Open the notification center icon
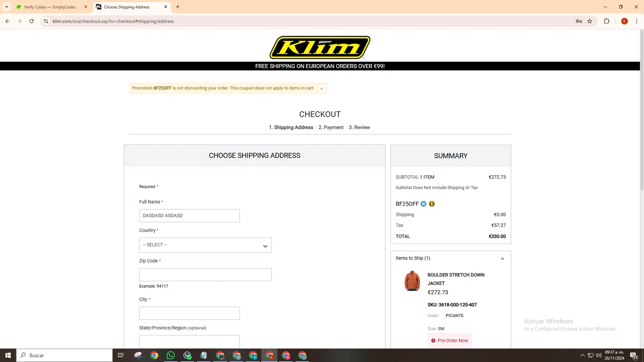 634,355
